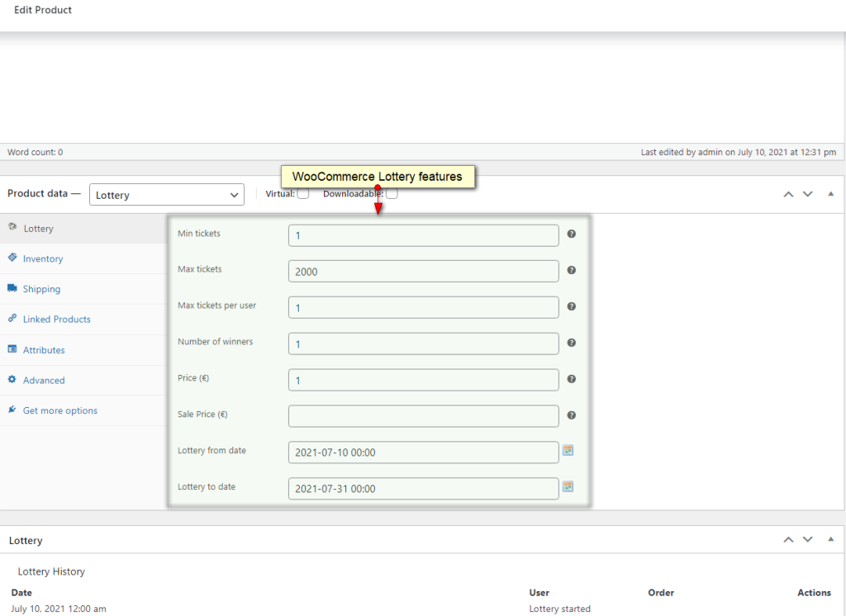Click the Attributes table icon

pos(12,348)
